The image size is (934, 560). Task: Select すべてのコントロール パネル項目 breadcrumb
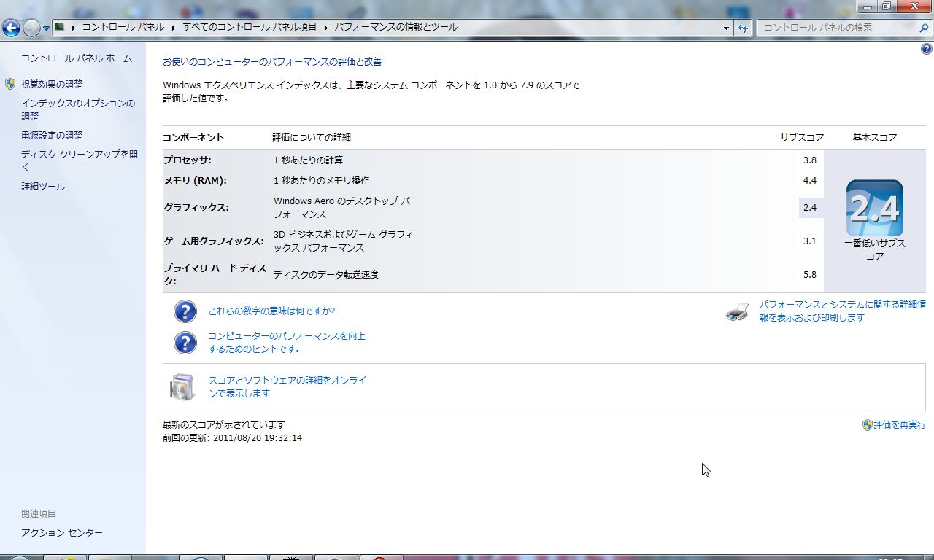[x=250, y=27]
